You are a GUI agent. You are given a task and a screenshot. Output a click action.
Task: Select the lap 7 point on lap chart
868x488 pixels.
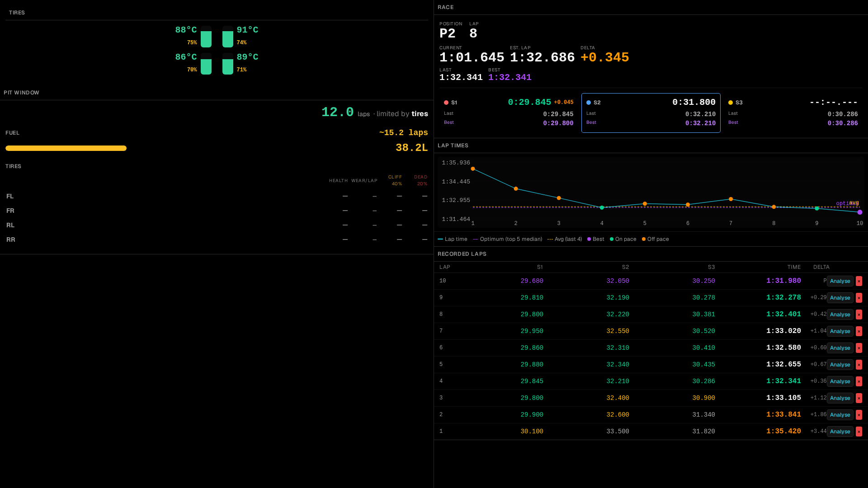coord(731,199)
